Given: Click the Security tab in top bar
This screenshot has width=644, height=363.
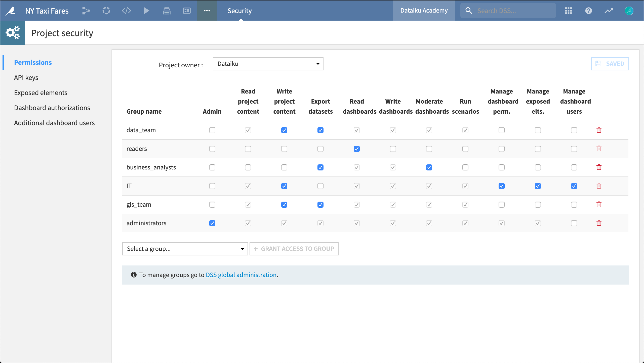Looking at the screenshot, I should (239, 11).
